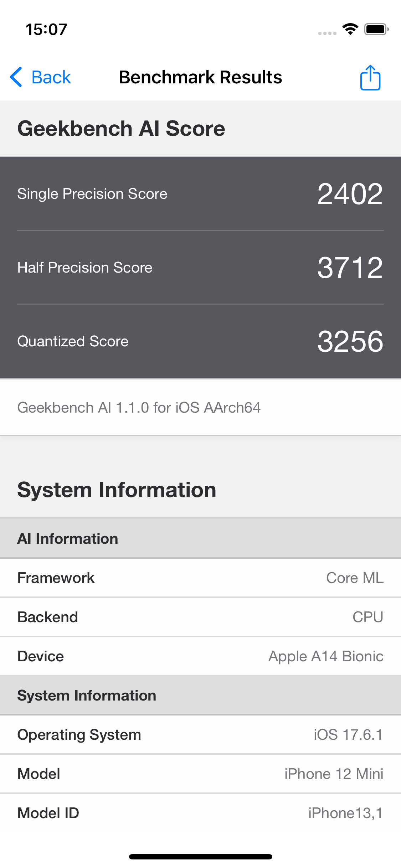The image size is (401, 868).
Task: Tap the Benchmark Results title
Action: 200,77
